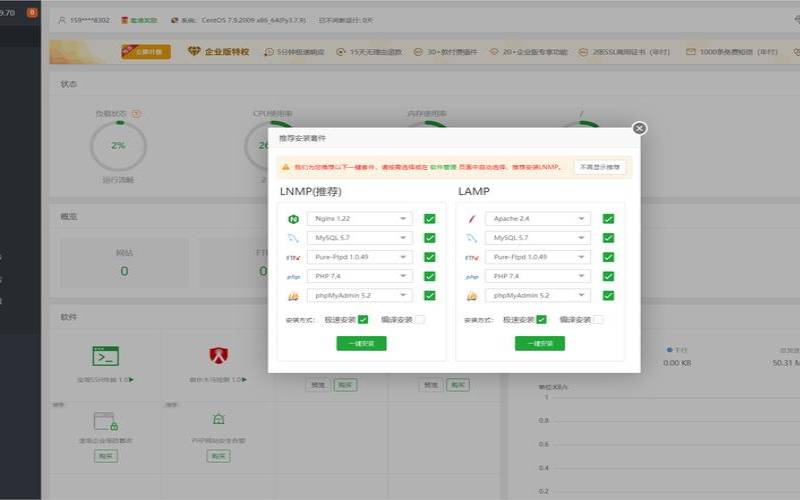The image size is (800, 500).
Task: Click the system info icon beside CentOS
Action: 174,20
